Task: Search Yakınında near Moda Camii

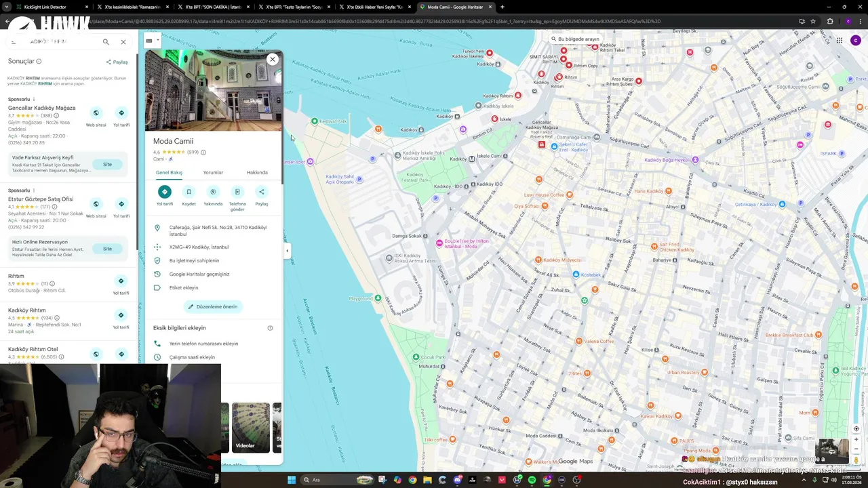Action: [213, 192]
